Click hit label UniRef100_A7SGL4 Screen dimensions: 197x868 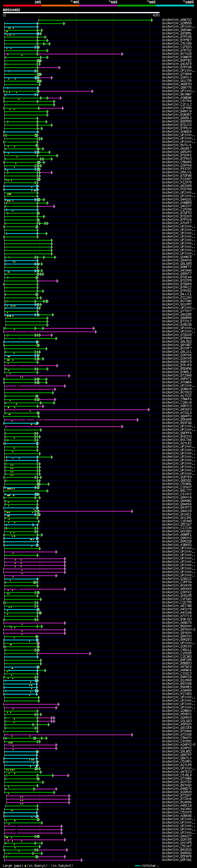177,413
